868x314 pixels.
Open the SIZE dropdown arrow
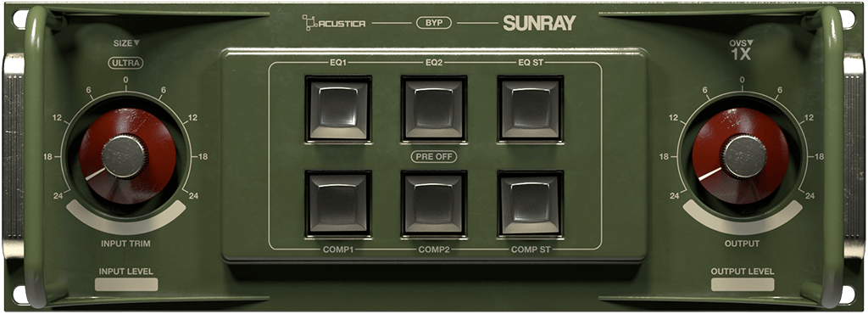(136, 43)
